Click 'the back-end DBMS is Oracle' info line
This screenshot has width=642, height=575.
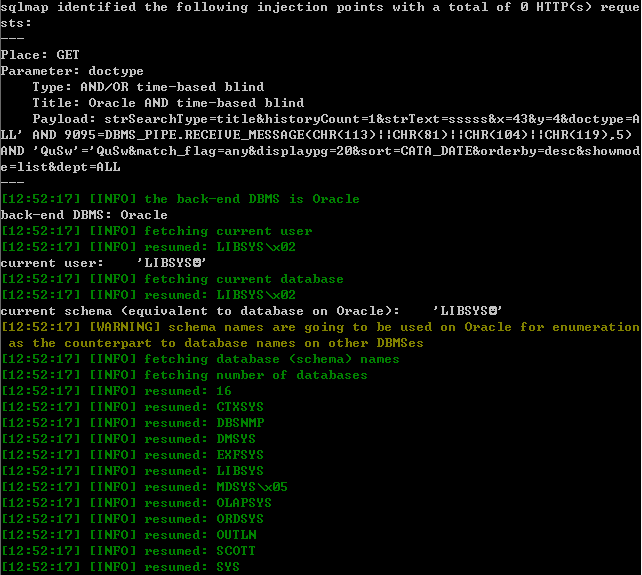tap(181, 199)
